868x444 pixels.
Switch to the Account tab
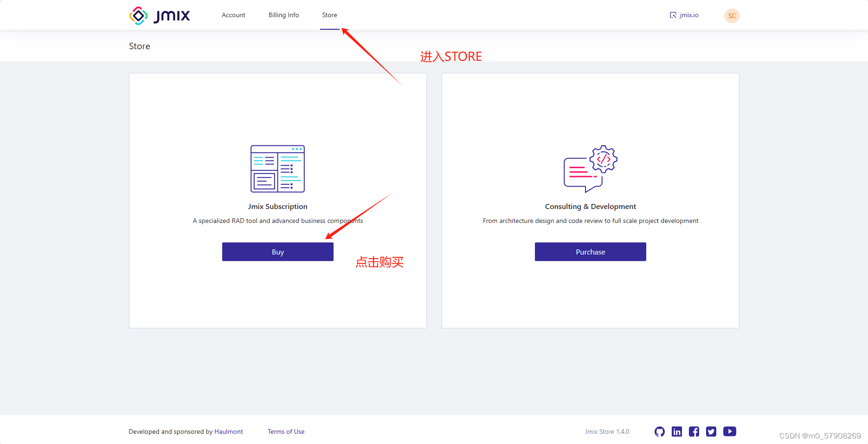point(233,15)
